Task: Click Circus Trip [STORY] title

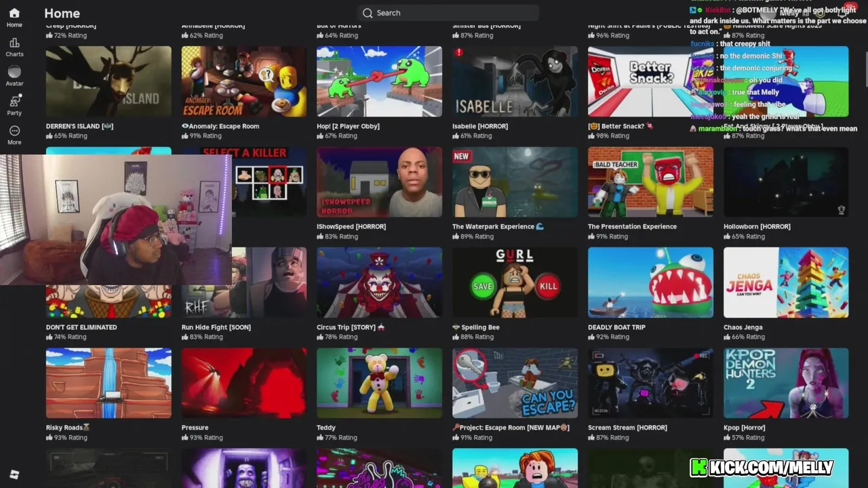Action: pyautogui.click(x=351, y=327)
